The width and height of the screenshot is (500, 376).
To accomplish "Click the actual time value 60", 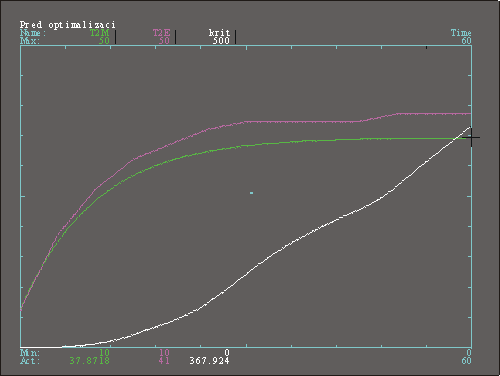I will [x=466, y=360].
